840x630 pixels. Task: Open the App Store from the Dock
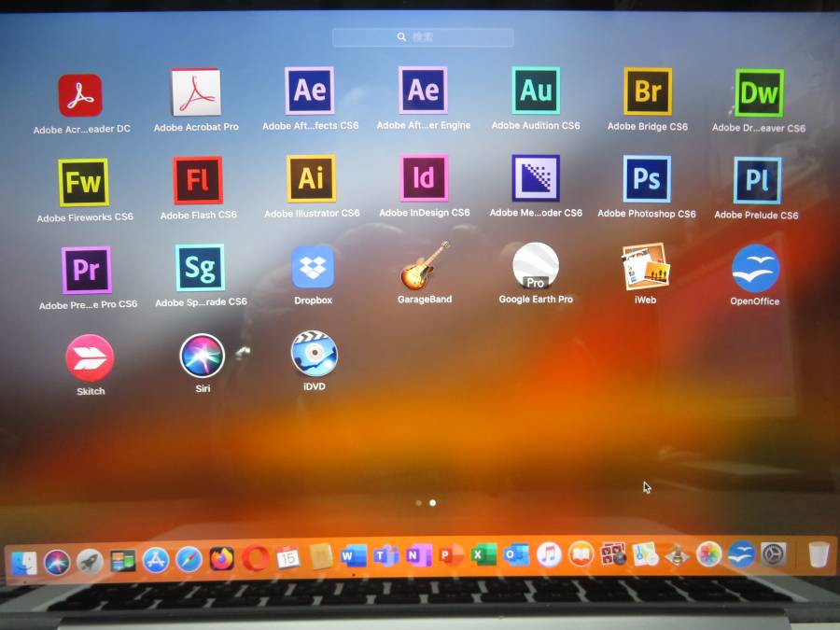coord(155,560)
